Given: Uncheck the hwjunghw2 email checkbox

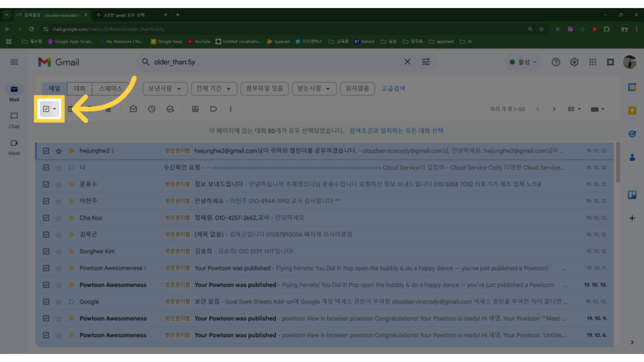Looking at the screenshot, I should tap(46, 151).
